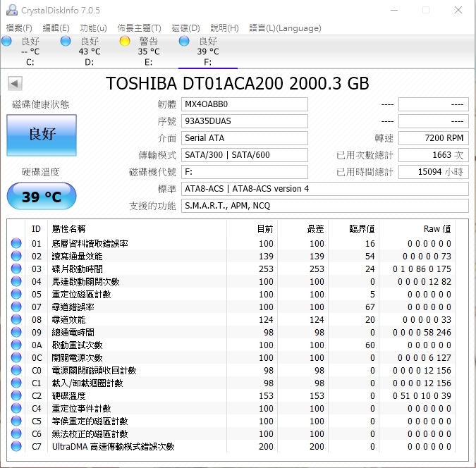Click status icon for attribute C4

click(16, 409)
